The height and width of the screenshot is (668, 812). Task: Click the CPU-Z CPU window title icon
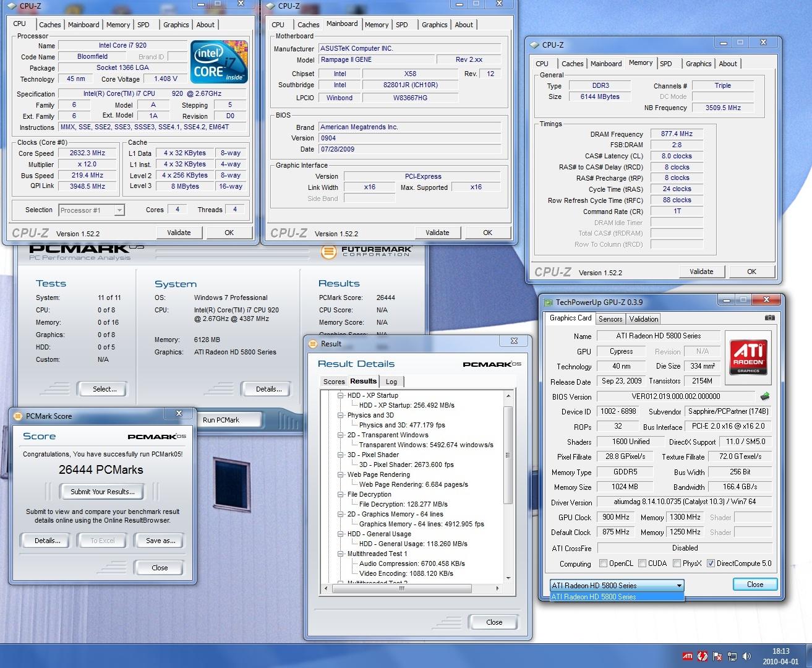[12, 6]
